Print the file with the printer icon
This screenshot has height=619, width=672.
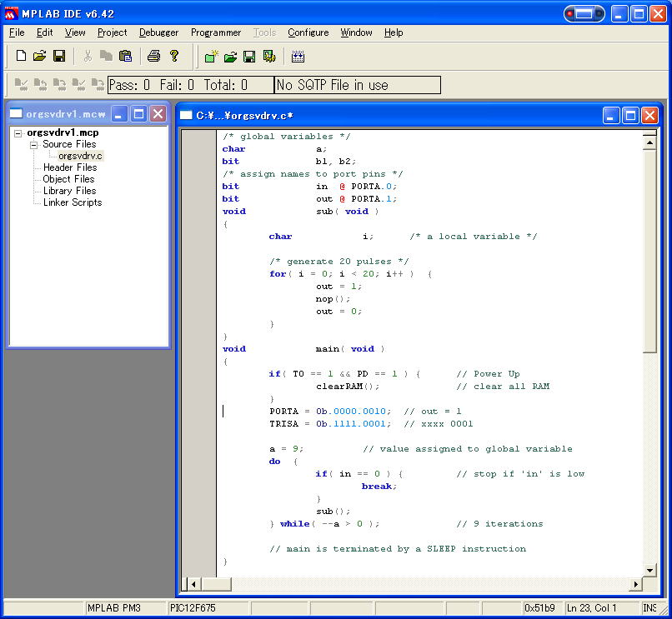(154, 56)
